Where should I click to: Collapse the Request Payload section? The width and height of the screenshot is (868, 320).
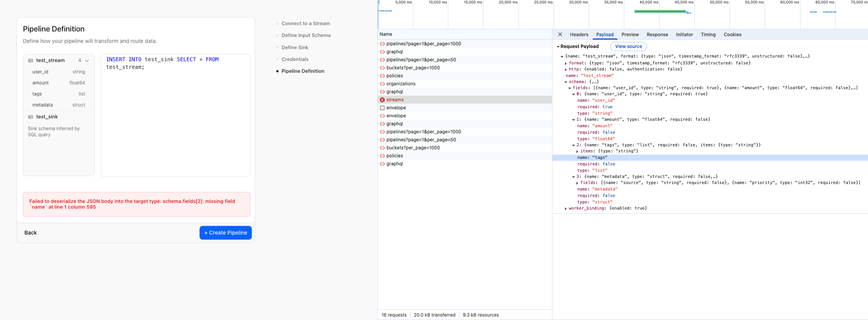(x=558, y=46)
